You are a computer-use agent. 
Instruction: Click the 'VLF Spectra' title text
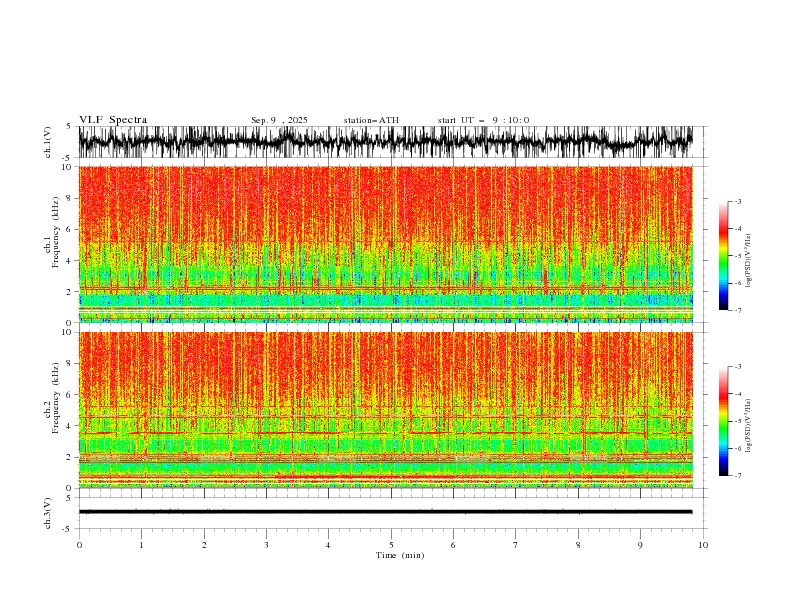tap(113, 120)
